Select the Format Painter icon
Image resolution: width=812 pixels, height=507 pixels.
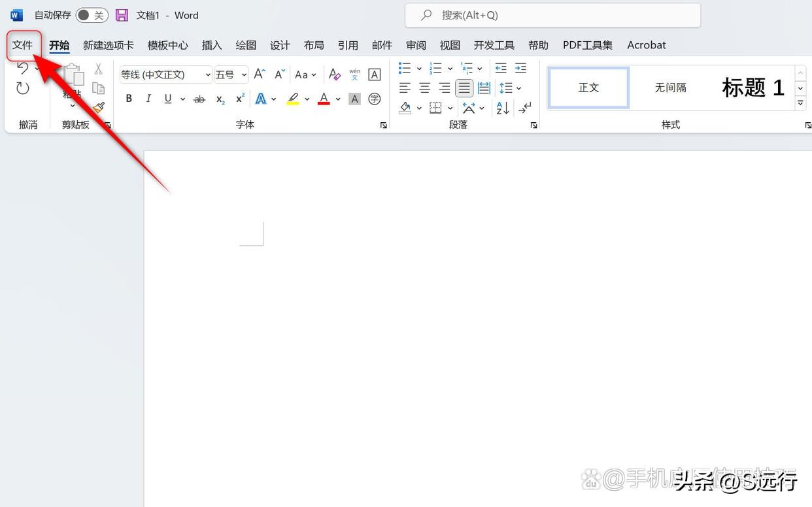coord(97,106)
